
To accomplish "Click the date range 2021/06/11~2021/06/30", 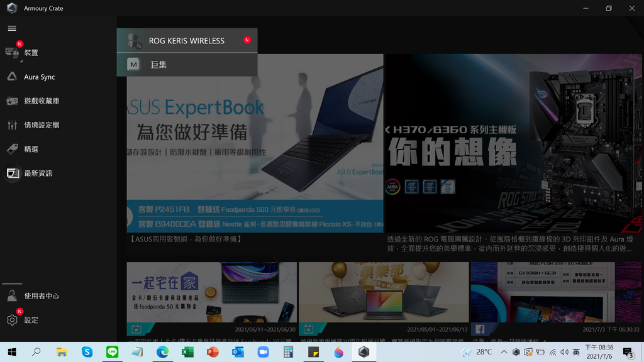I will tap(265, 329).
